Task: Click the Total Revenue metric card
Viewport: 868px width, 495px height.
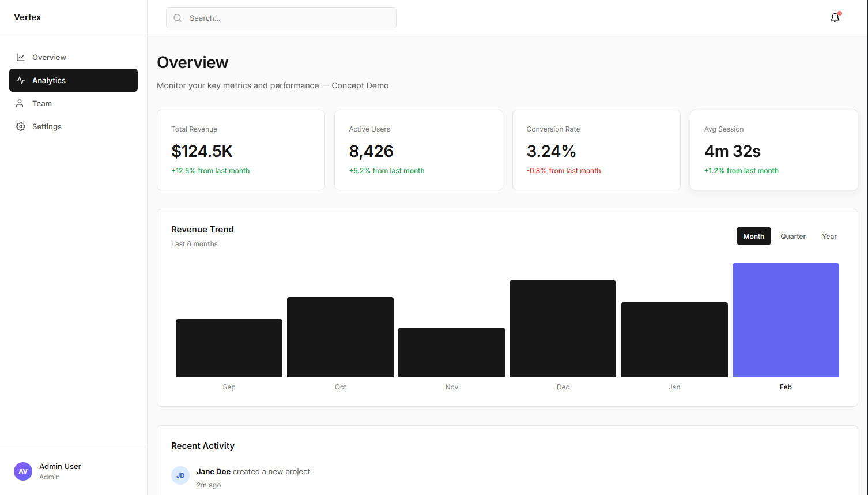Action: pyautogui.click(x=240, y=150)
